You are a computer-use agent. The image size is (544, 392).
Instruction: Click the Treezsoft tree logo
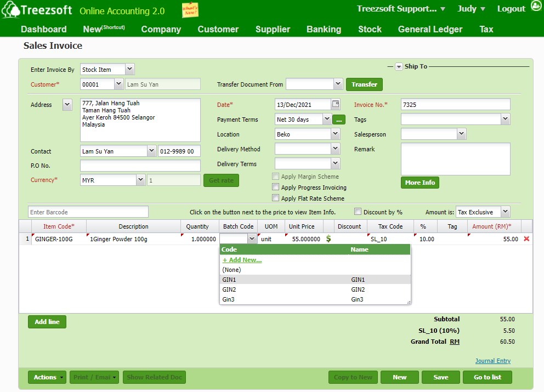11,10
